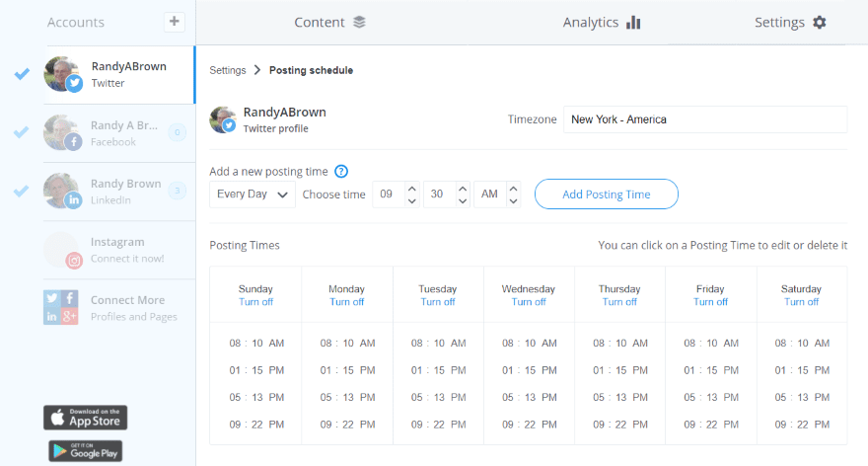
Task: Increase the hour value with up arrow
Action: [x=412, y=188]
